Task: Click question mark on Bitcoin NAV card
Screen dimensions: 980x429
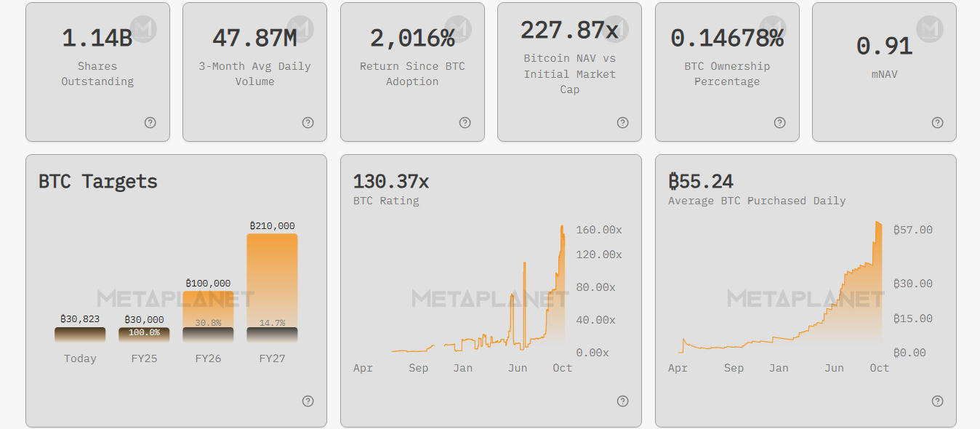Action: (x=622, y=123)
